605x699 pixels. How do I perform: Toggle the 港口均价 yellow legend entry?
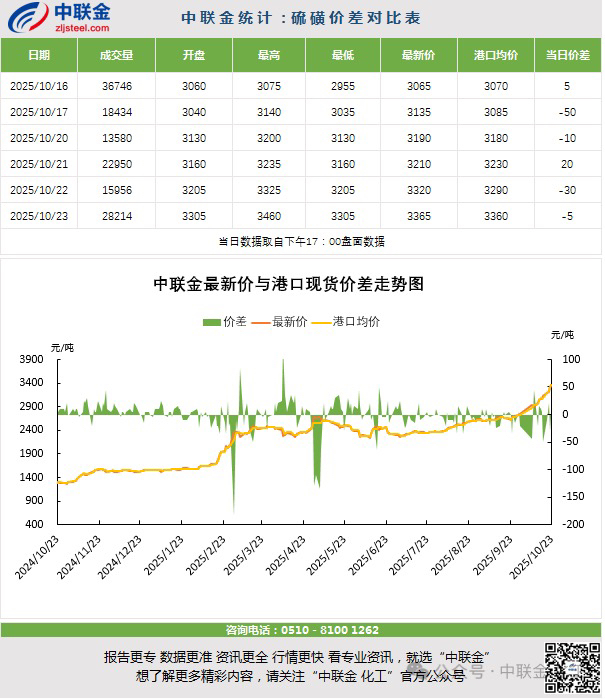coord(346,321)
